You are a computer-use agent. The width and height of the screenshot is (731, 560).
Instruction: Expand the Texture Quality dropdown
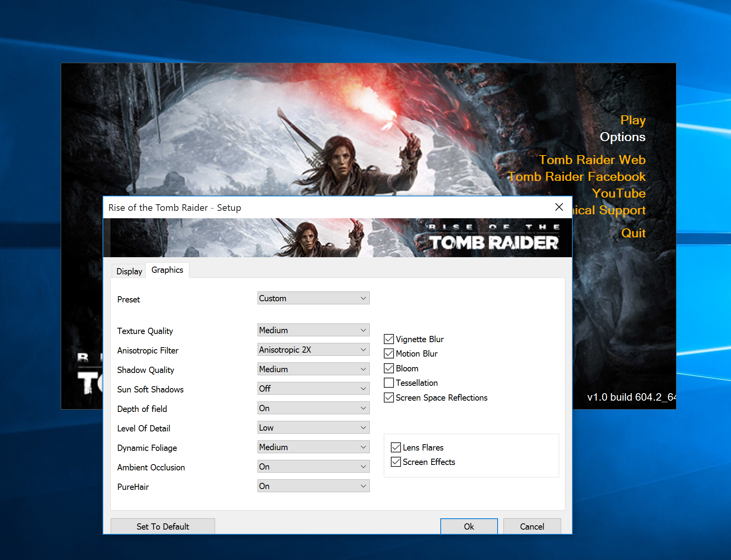[313, 330]
